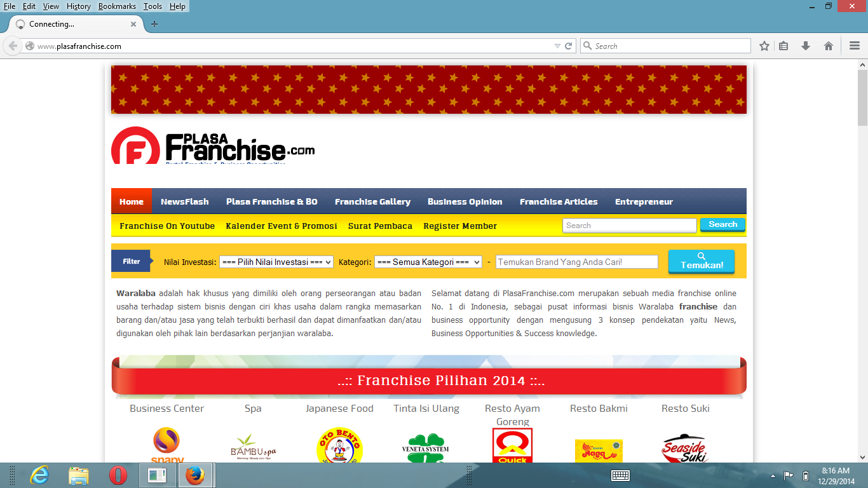Open Franchise Gallery
868x488 pixels.
pos(373,201)
